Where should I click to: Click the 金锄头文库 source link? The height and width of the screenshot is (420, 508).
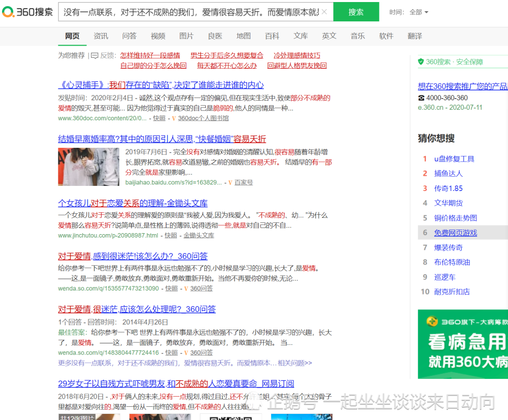pos(199,236)
